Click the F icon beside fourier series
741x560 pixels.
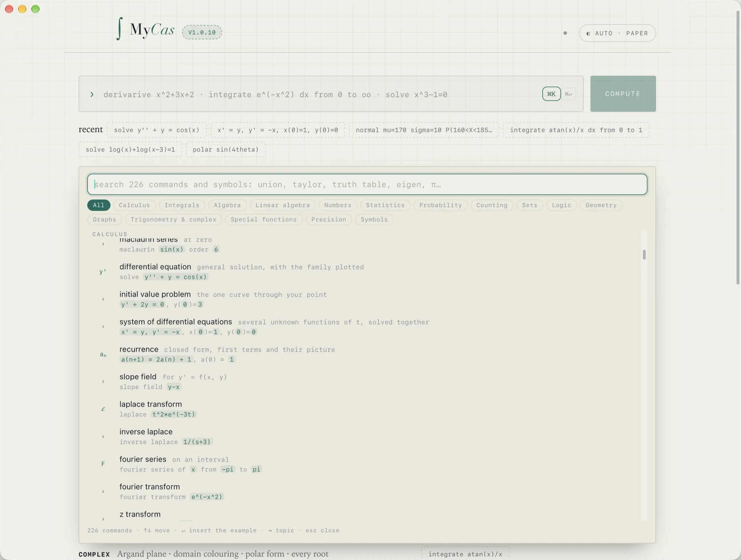pyautogui.click(x=103, y=464)
